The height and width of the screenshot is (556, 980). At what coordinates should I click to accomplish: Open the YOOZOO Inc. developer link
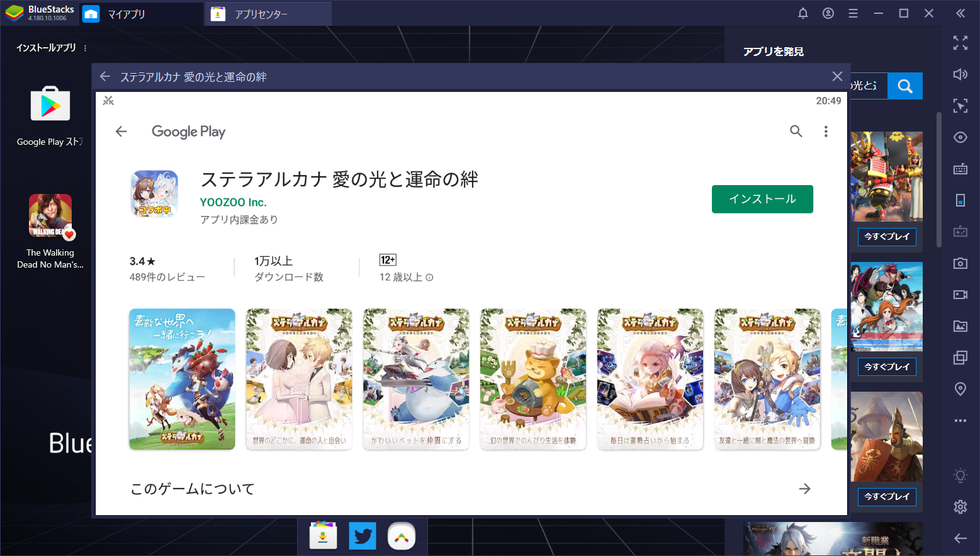[234, 202]
